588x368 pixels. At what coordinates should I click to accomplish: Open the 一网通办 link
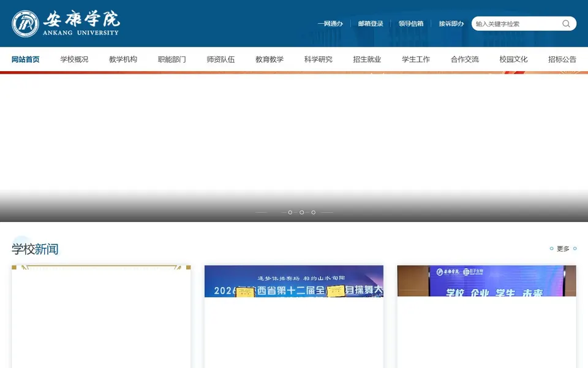coord(330,24)
